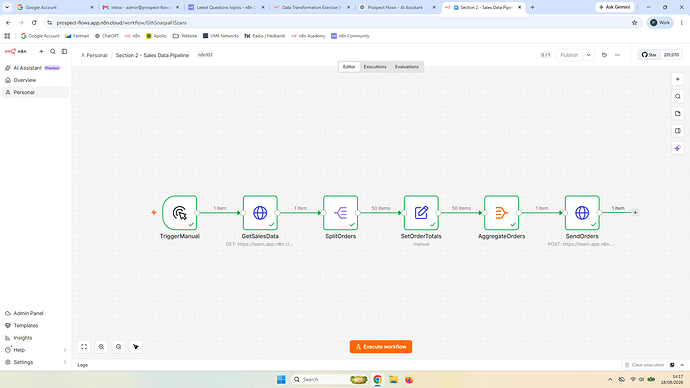Open Chrome from the taskbar
The image size is (690, 388).
pos(377,379)
